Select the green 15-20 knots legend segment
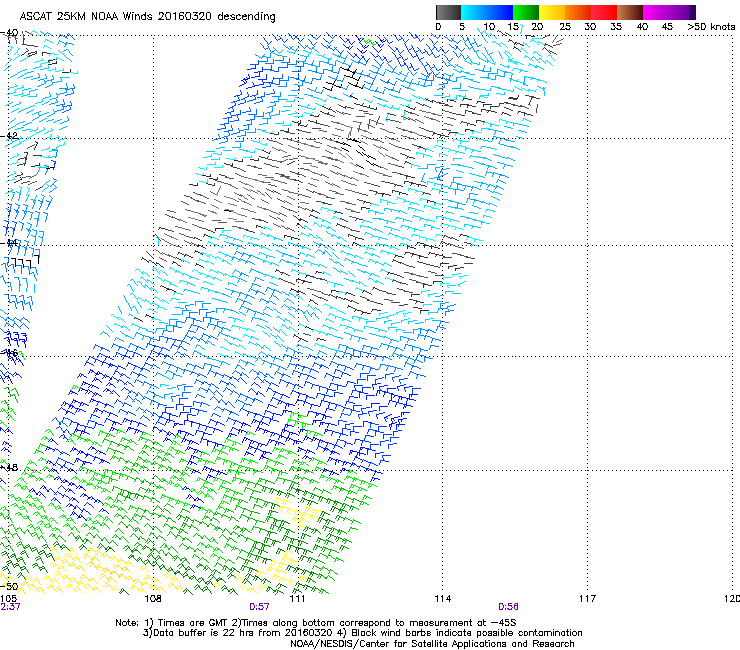740x650 pixels. click(x=526, y=12)
